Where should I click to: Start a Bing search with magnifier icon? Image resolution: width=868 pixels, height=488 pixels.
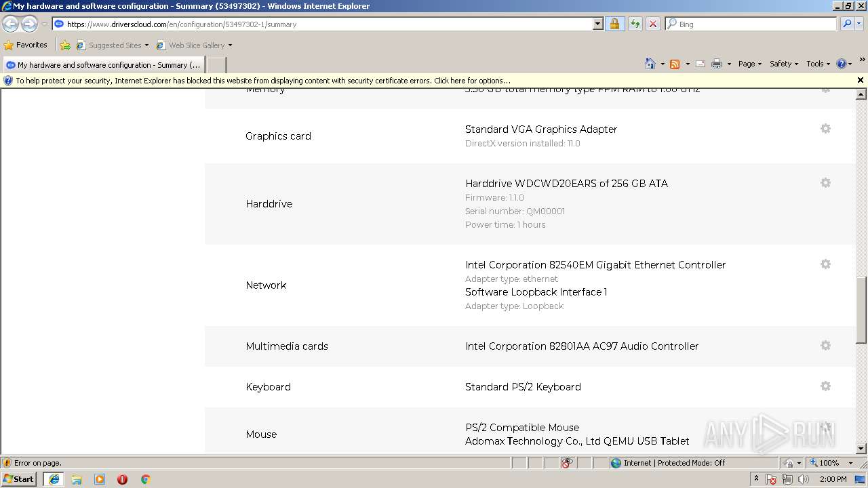(846, 24)
